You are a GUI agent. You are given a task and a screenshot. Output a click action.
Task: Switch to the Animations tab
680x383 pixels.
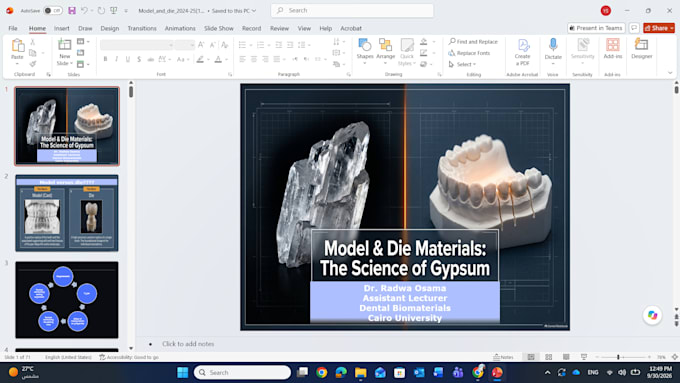(180, 28)
